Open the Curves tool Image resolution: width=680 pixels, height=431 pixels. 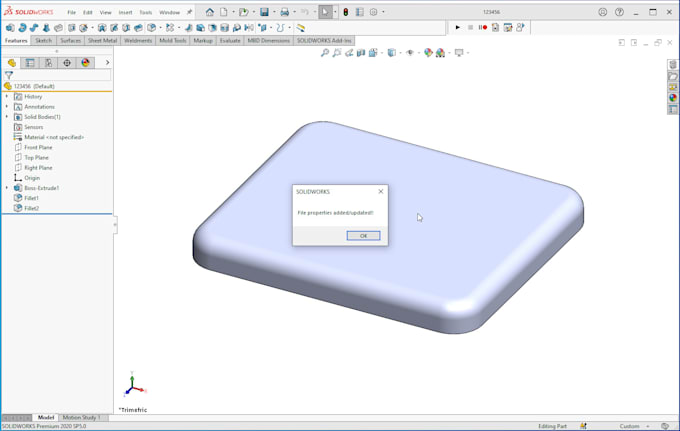[x=281, y=28]
